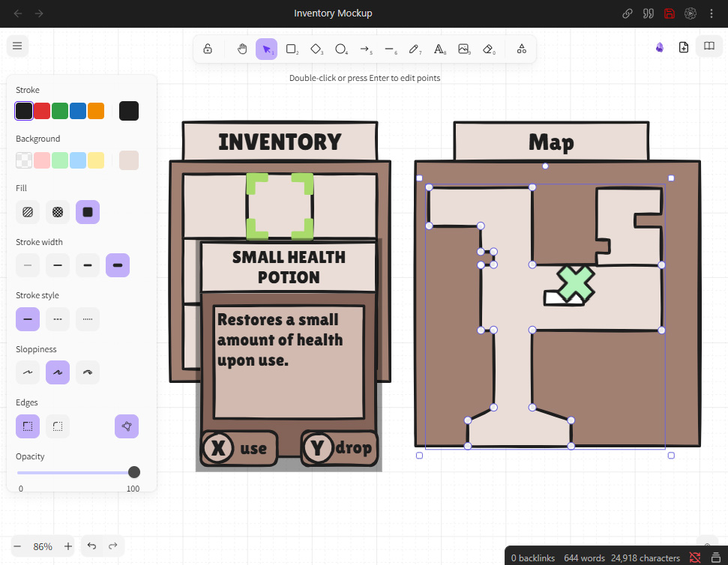The height and width of the screenshot is (565, 728).
Task: Switch stroke style to dashed
Action: tap(58, 319)
